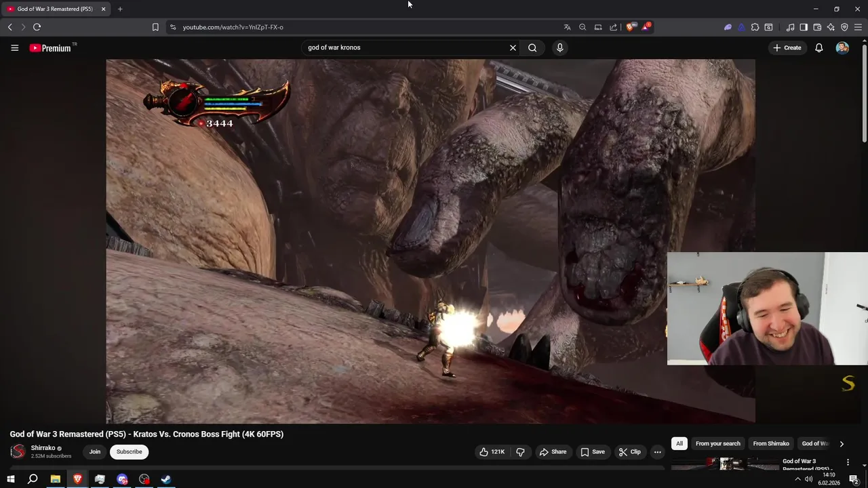The image size is (868, 488).
Task: Reload the page
Action: pyautogui.click(x=37, y=27)
